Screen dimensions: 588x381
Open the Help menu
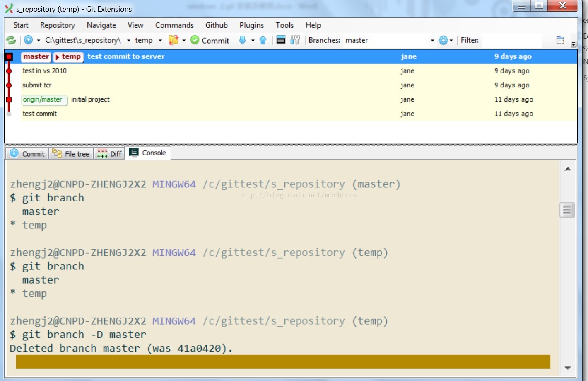click(x=313, y=25)
